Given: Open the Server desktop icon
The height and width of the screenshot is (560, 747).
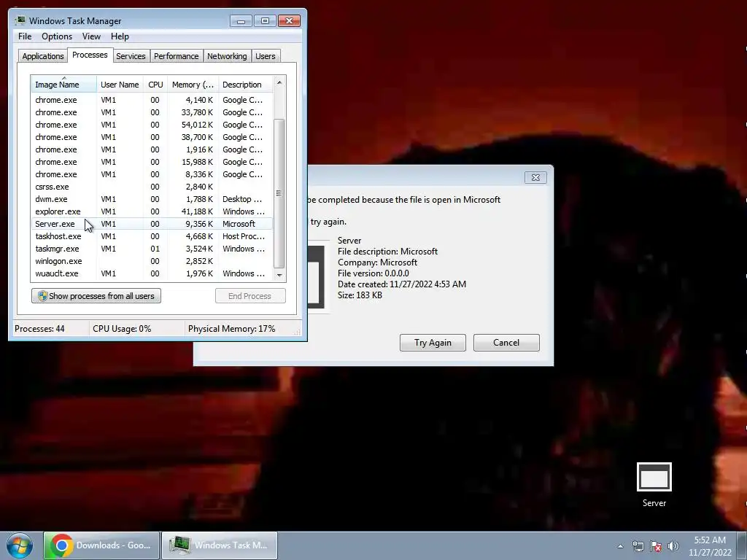Looking at the screenshot, I should click(654, 485).
